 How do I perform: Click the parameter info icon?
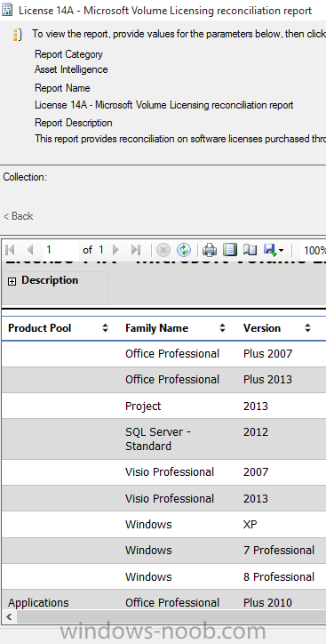pyautogui.click(x=17, y=35)
